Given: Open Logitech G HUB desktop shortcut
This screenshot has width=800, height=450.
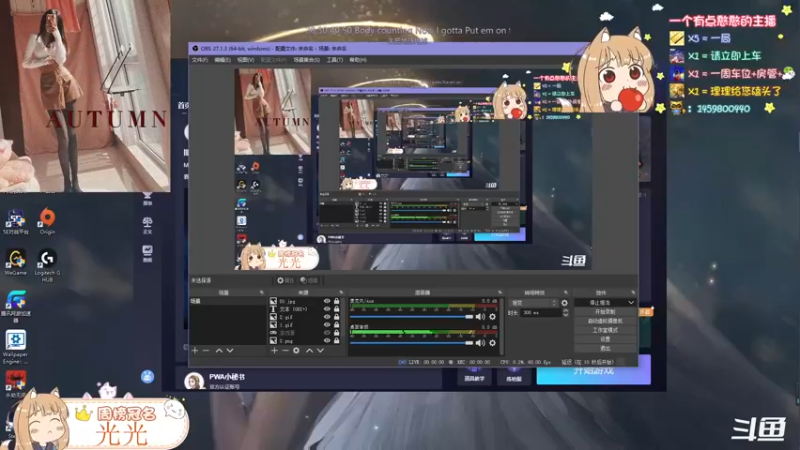Looking at the screenshot, I should (x=47, y=265).
